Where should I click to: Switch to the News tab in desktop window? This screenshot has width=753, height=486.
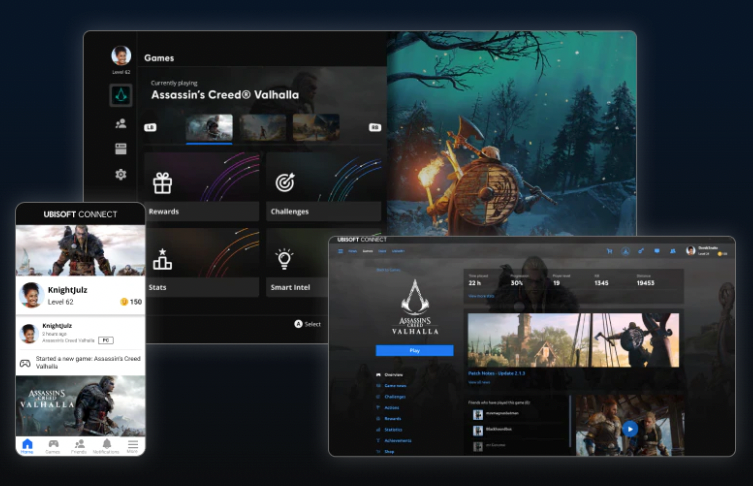pos(352,251)
